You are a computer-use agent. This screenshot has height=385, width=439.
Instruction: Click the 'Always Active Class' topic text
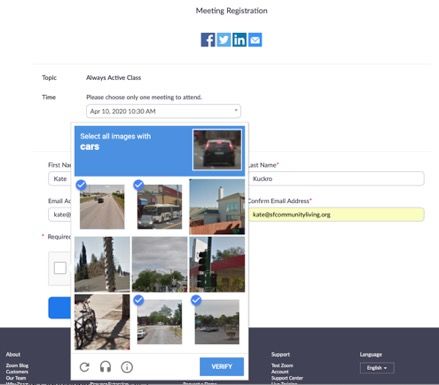[x=113, y=78]
